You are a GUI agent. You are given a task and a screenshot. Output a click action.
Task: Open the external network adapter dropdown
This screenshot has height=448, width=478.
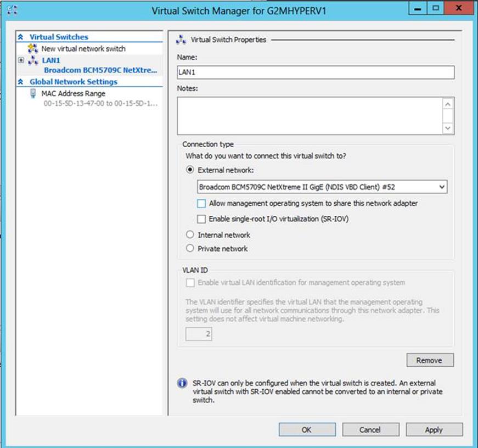tap(442, 187)
